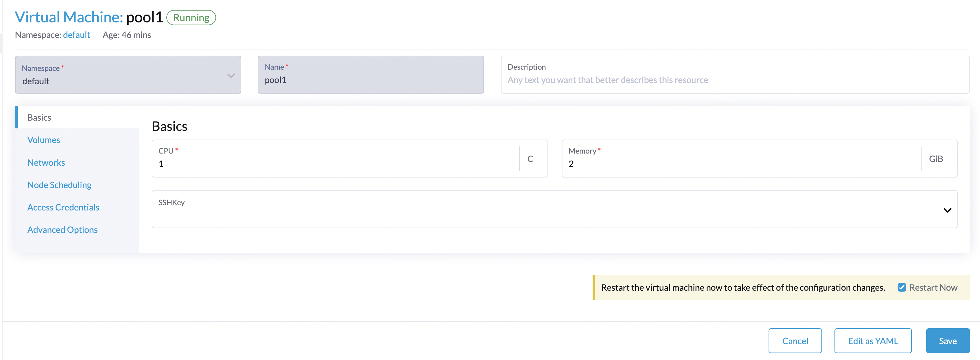
Task: Toggle the Restart Now checkbox
Action: 901,287
